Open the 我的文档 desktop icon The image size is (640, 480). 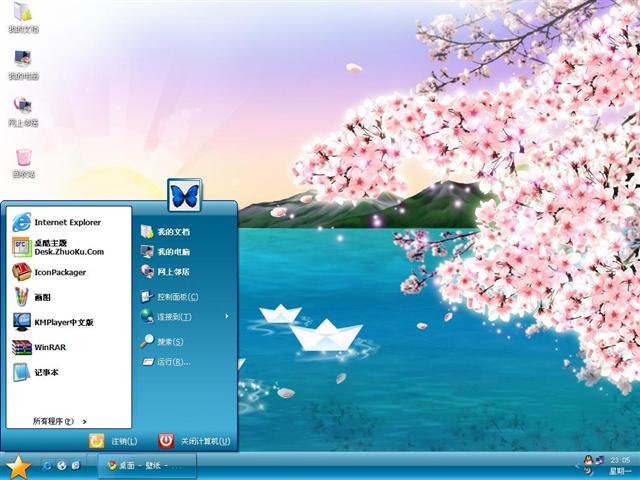point(23,16)
